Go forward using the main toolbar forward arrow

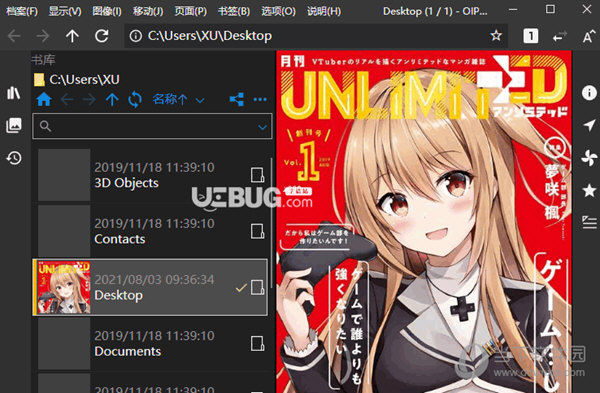43,36
